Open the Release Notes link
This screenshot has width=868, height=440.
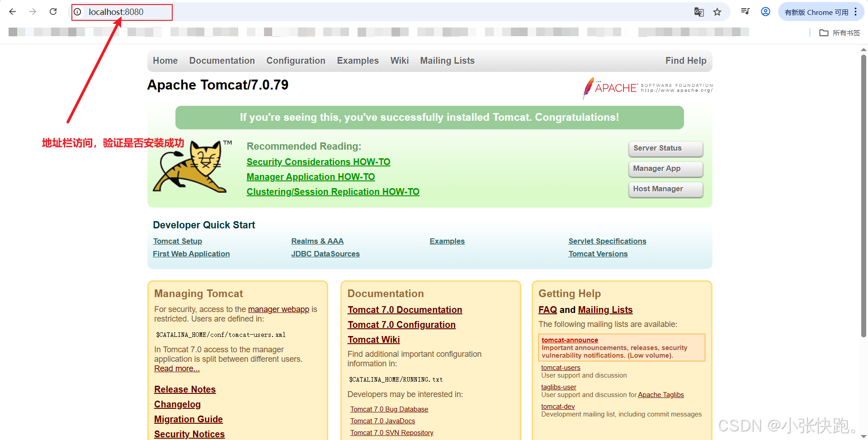pyautogui.click(x=184, y=389)
